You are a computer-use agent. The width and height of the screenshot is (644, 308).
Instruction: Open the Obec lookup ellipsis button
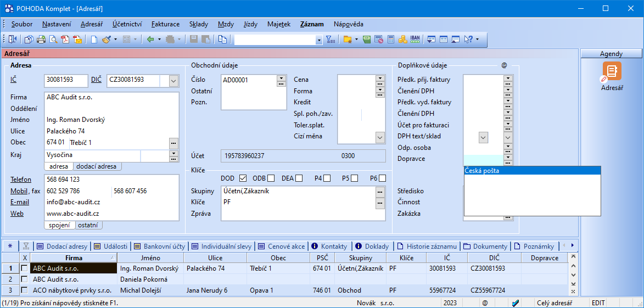(x=173, y=143)
